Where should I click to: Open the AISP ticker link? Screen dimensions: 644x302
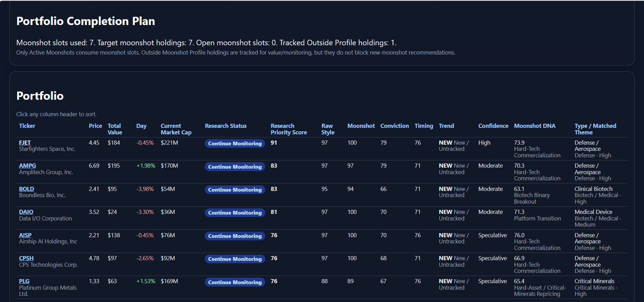[x=25, y=235]
